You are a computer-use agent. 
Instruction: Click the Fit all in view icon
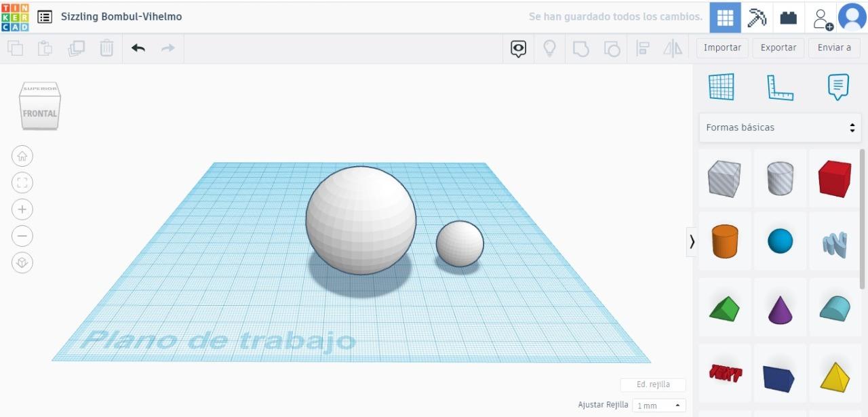pos(22,182)
